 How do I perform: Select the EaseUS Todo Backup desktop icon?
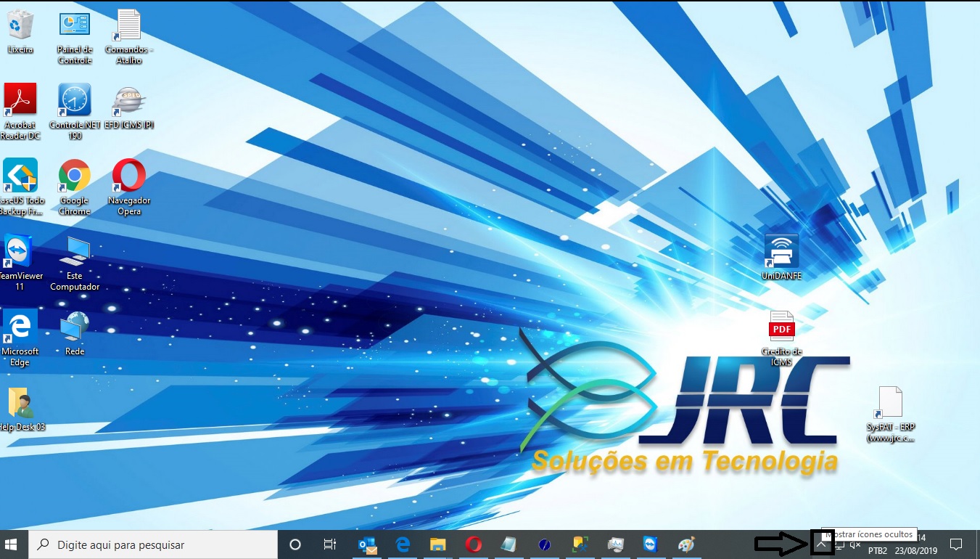click(x=20, y=187)
